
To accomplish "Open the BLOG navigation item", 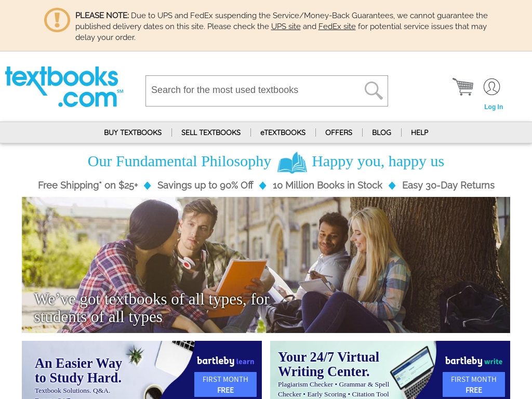I will (x=381, y=132).
